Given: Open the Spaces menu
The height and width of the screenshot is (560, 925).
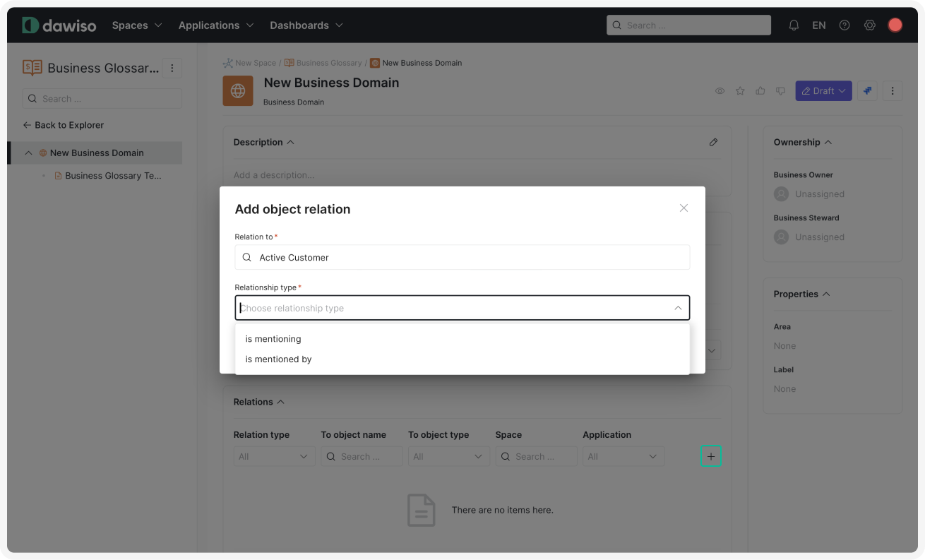Looking at the screenshot, I should (x=136, y=25).
